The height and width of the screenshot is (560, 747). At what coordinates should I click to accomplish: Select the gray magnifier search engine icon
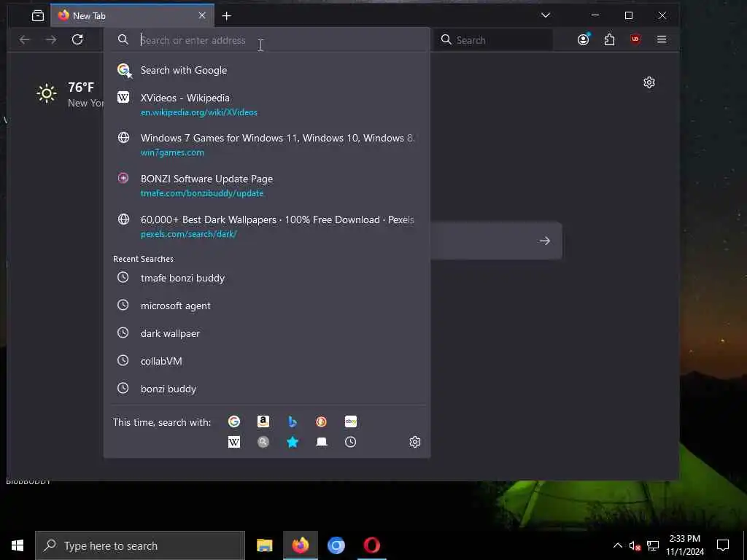coord(263,442)
